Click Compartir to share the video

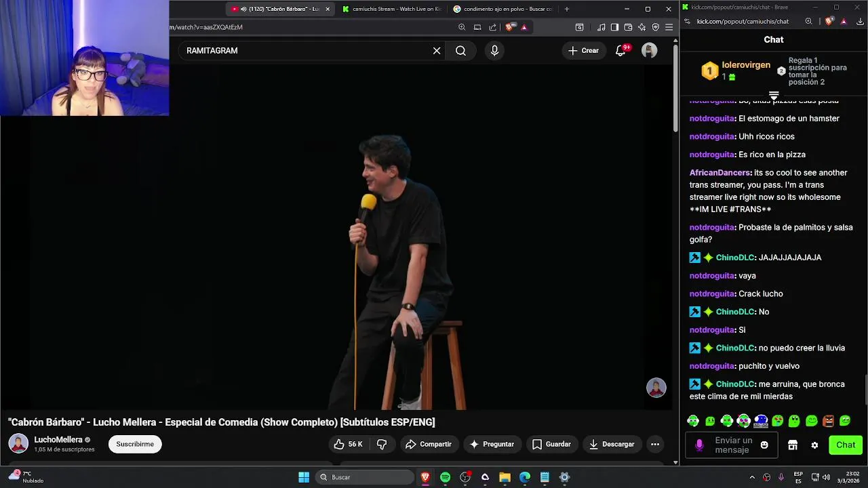click(x=429, y=445)
